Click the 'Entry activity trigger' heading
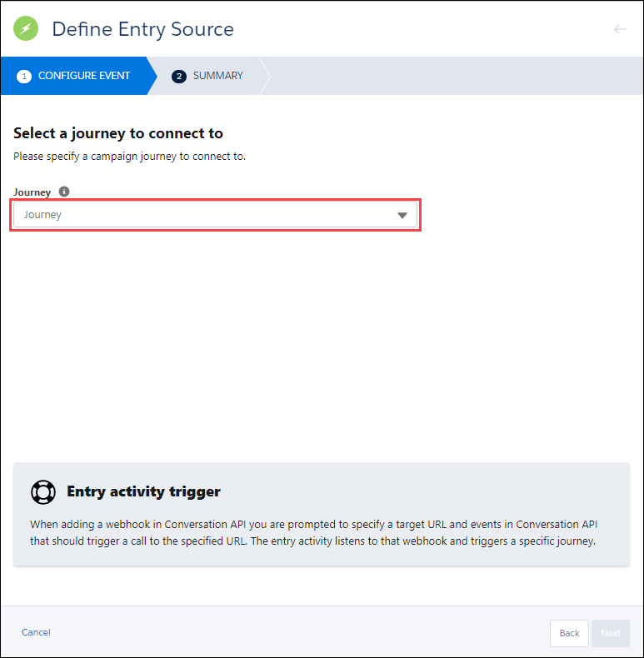Viewport: 644px width, 658px height. point(143,491)
